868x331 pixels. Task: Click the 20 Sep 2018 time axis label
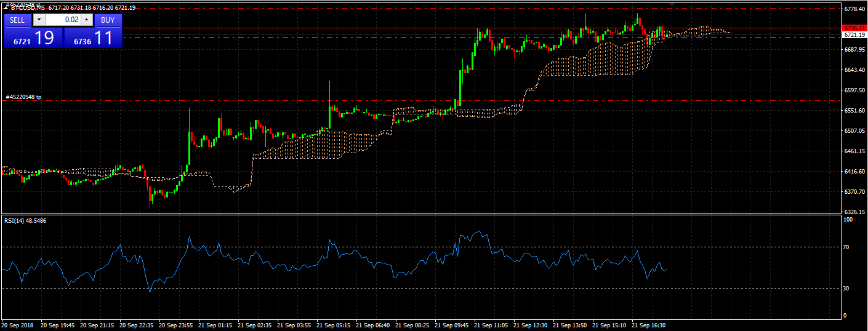coord(17,325)
